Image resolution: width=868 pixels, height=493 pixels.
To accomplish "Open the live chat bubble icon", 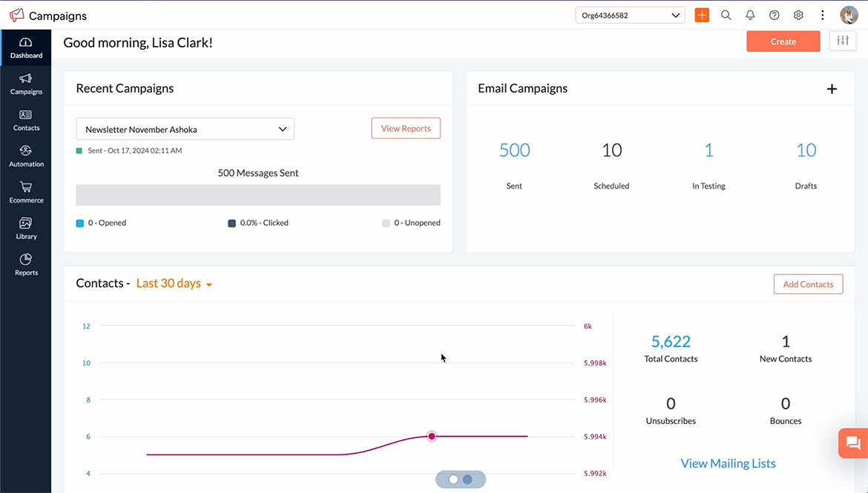I will [852, 443].
